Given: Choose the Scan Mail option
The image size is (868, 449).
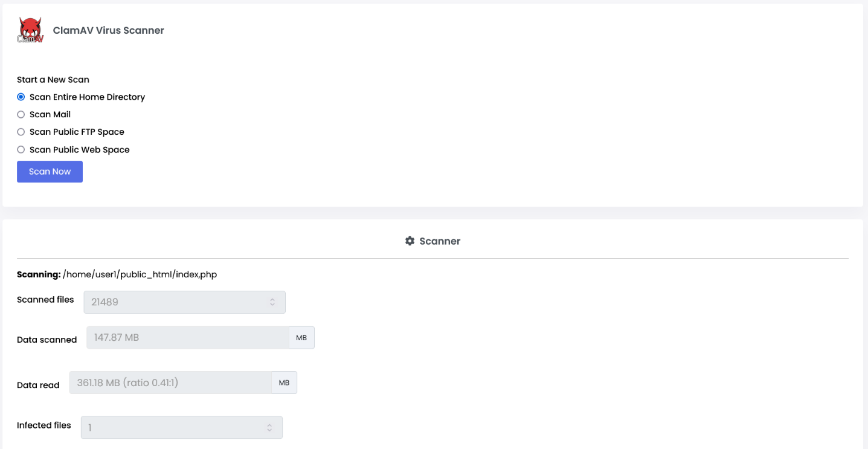Looking at the screenshot, I should click(21, 114).
